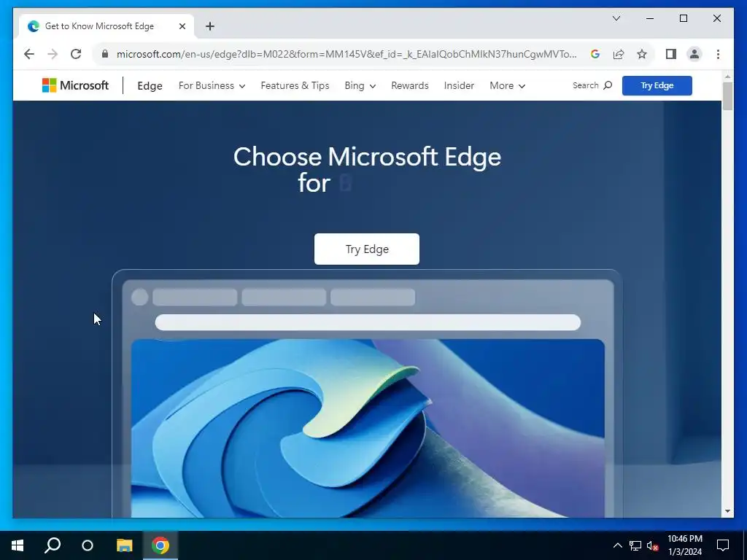The width and height of the screenshot is (747, 560).
Task: Expand the Bing dropdown menu
Action: (360, 86)
